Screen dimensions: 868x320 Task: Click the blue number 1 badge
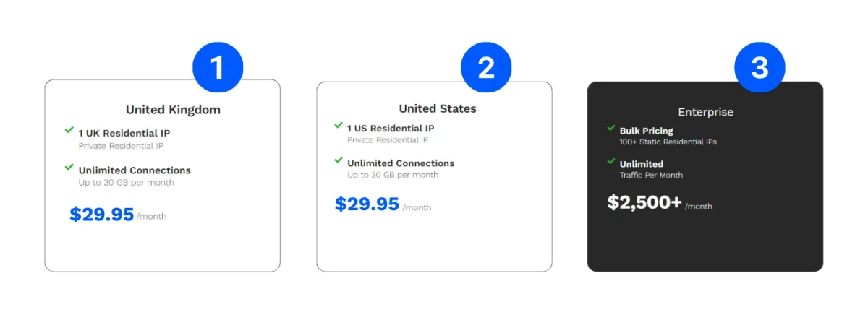coord(217,68)
